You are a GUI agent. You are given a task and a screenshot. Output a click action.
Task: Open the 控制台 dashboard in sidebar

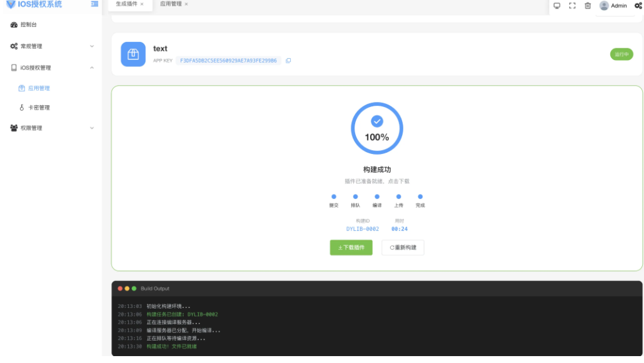[26, 24]
